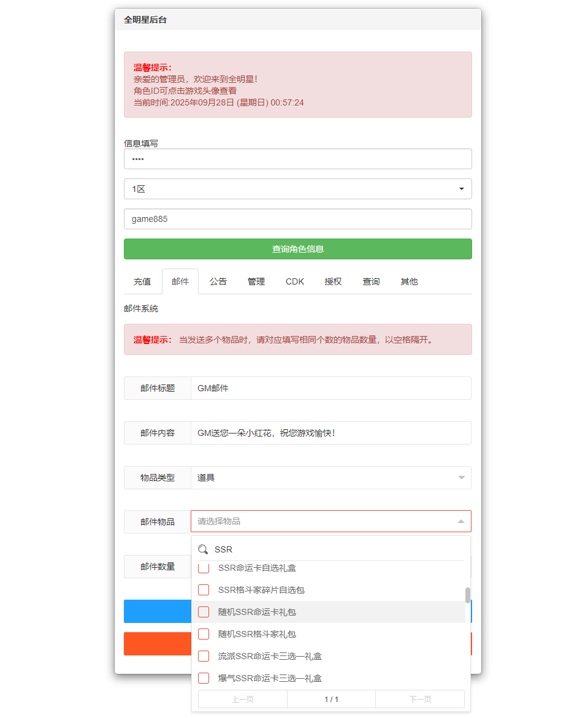Image resolution: width=588 pixels, height=718 pixels.
Task: Select the 流派SSR命运卡三选一礼盒 checkbox
Action: [204, 656]
